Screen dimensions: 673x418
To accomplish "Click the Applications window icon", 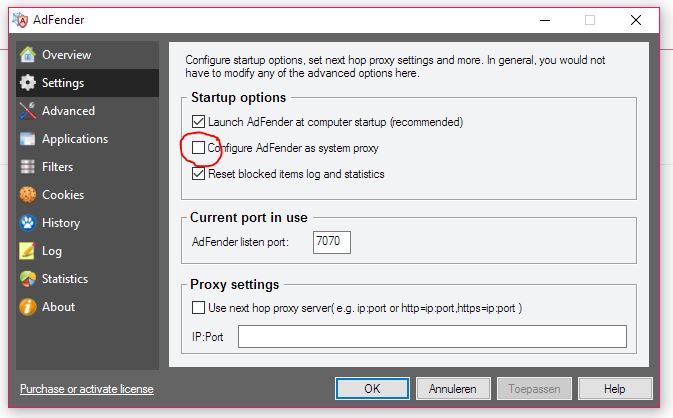I will click(x=27, y=139).
